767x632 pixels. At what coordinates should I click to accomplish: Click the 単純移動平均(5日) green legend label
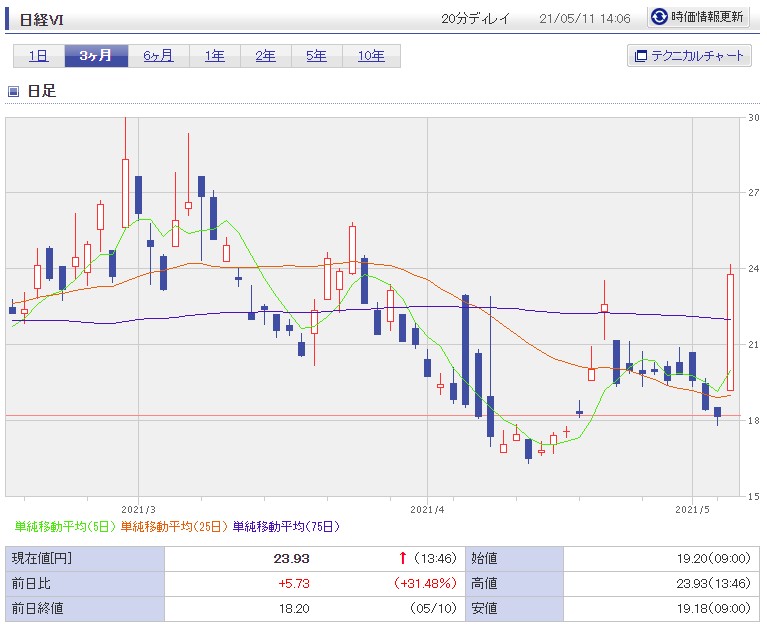[65, 526]
